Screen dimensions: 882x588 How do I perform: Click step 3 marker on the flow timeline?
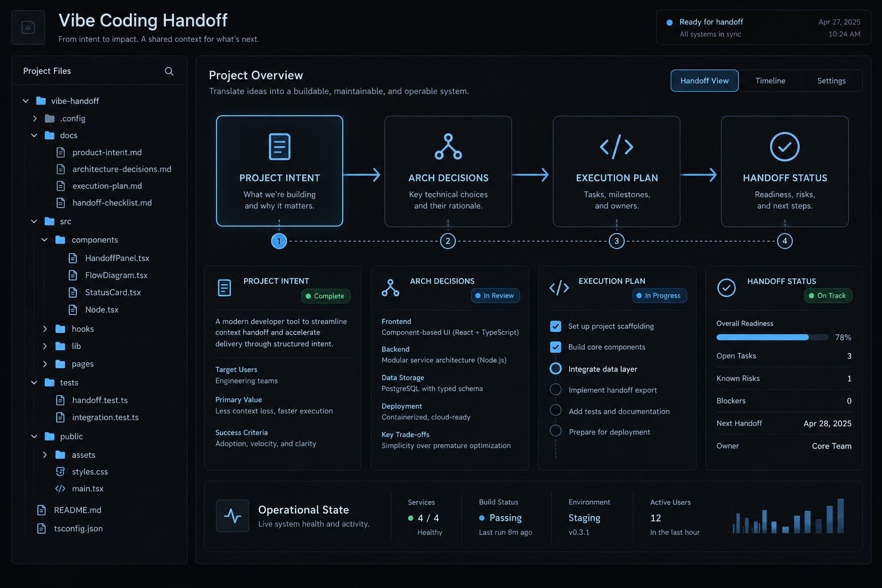coord(617,241)
